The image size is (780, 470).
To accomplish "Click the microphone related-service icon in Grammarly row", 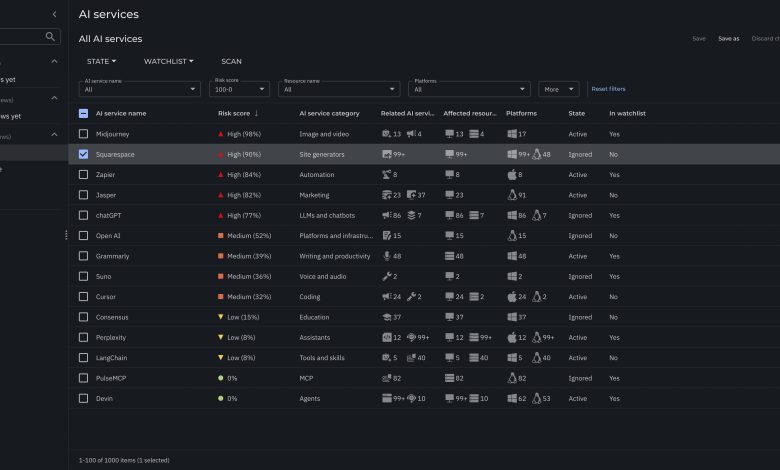I will [x=387, y=256].
